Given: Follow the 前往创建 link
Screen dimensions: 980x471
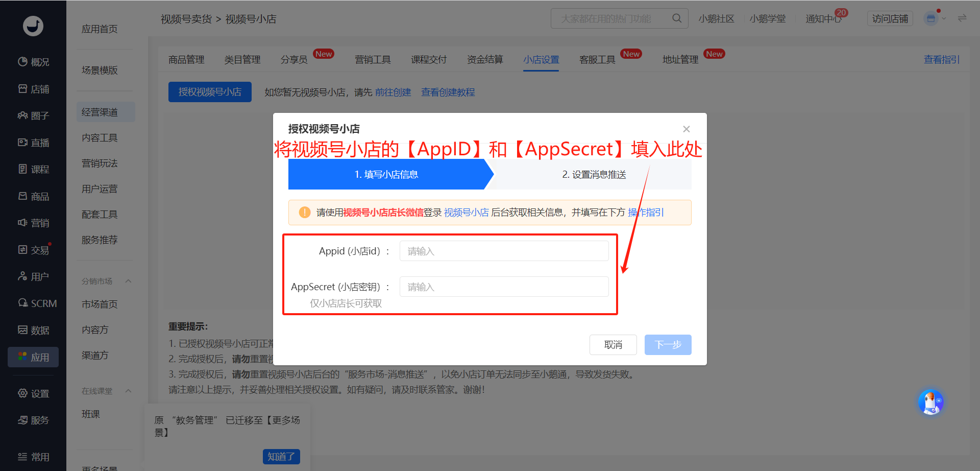Looking at the screenshot, I should [x=393, y=92].
